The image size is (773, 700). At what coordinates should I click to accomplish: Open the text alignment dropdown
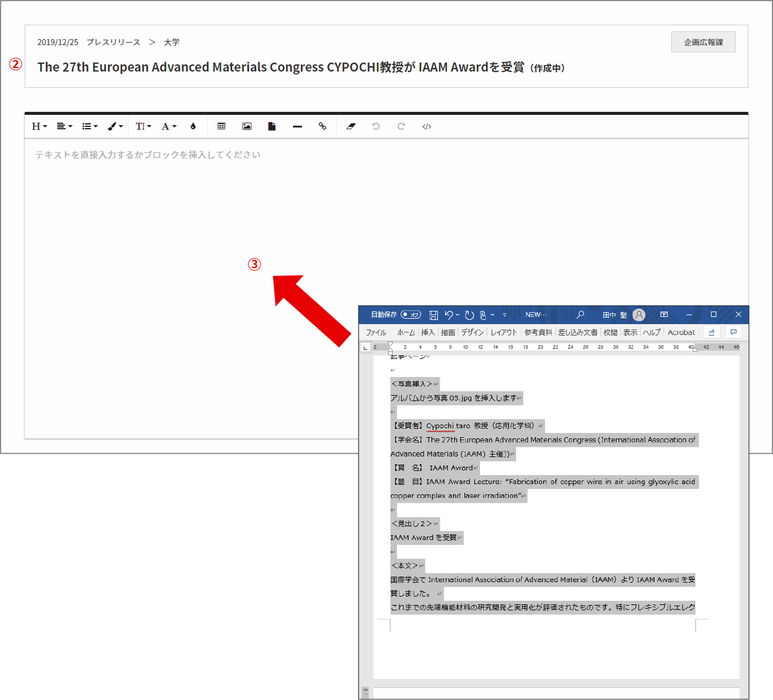(x=64, y=126)
